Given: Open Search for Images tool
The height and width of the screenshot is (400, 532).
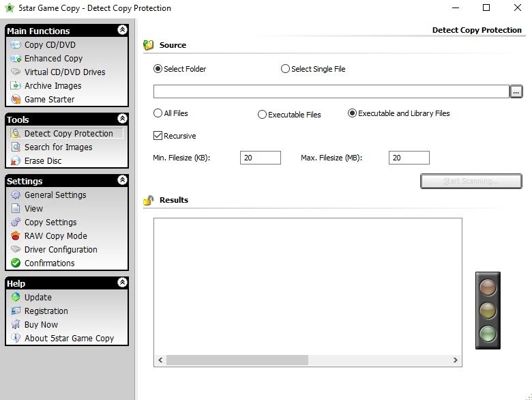Looking at the screenshot, I should (x=59, y=147).
